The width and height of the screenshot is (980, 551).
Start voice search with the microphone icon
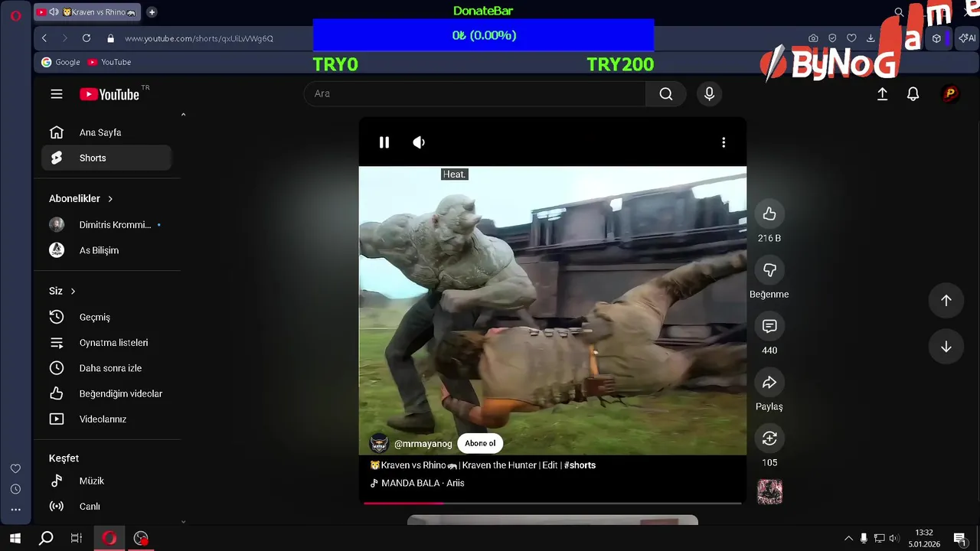[x=709, y=94]
